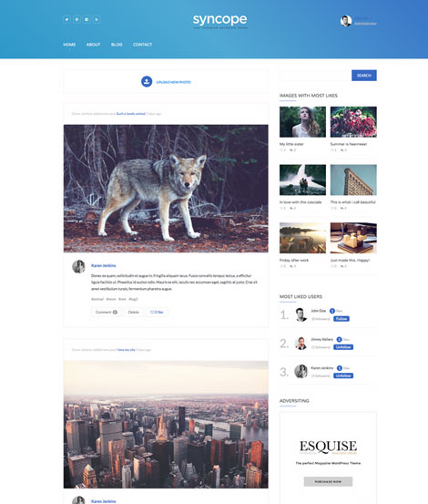Image resolution: width=428 pixels, height=504 pixels.
Task: Click Jimmy Kellers' avatar in most liked users
Action: pyautogui.click(x=301, y=344)
